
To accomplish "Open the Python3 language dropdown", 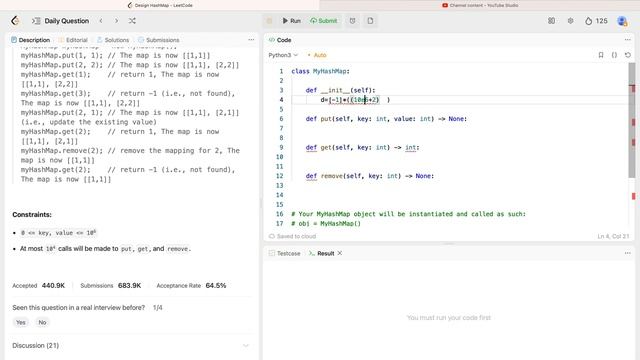I will tap(283, 55).
